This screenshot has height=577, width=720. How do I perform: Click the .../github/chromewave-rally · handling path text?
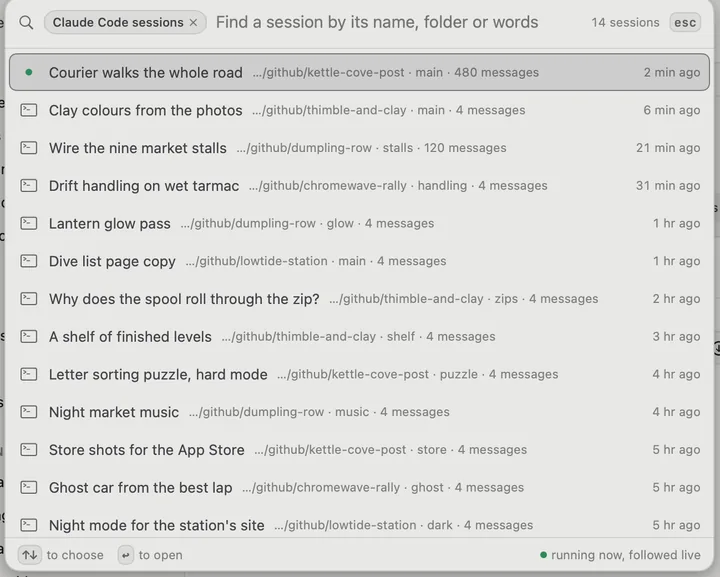tap(358, 185)
